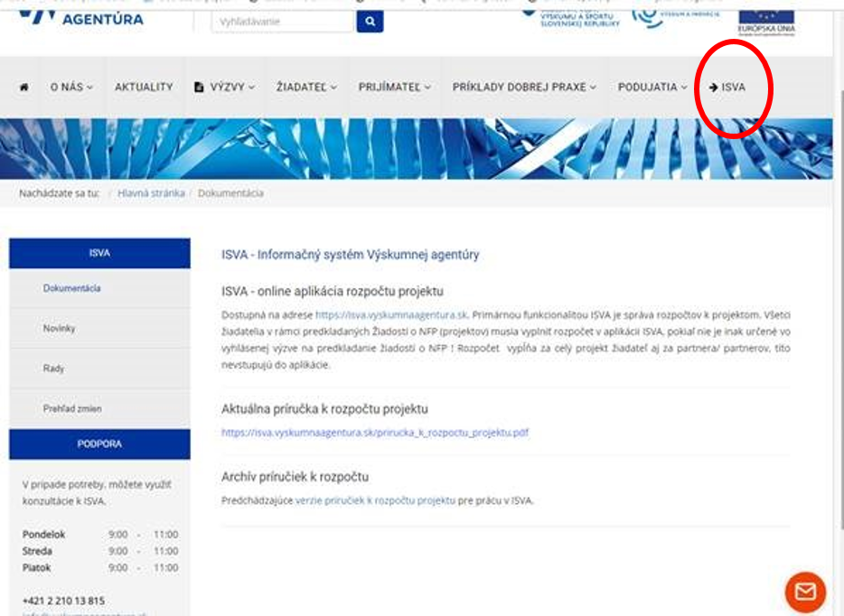Open the orange mail contact button

(804, 592)
